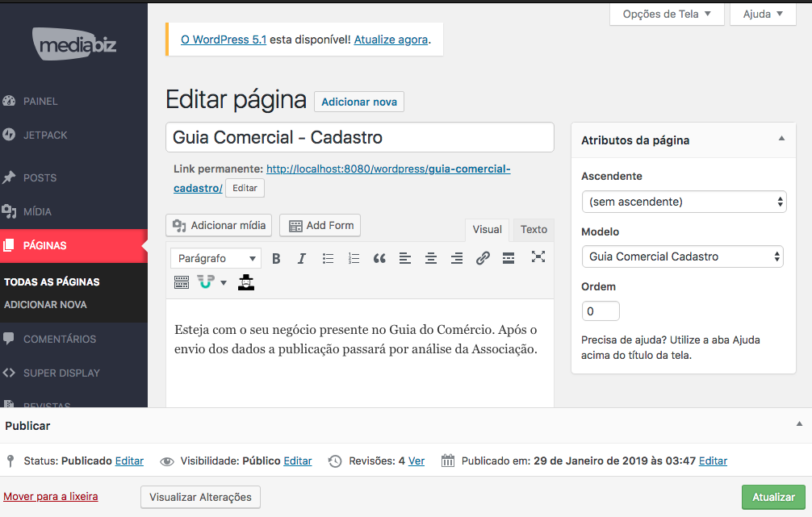The width and height of the screenshot is (812, 517).
Task: Click Visualizar Alterações button
Action: 200,498
